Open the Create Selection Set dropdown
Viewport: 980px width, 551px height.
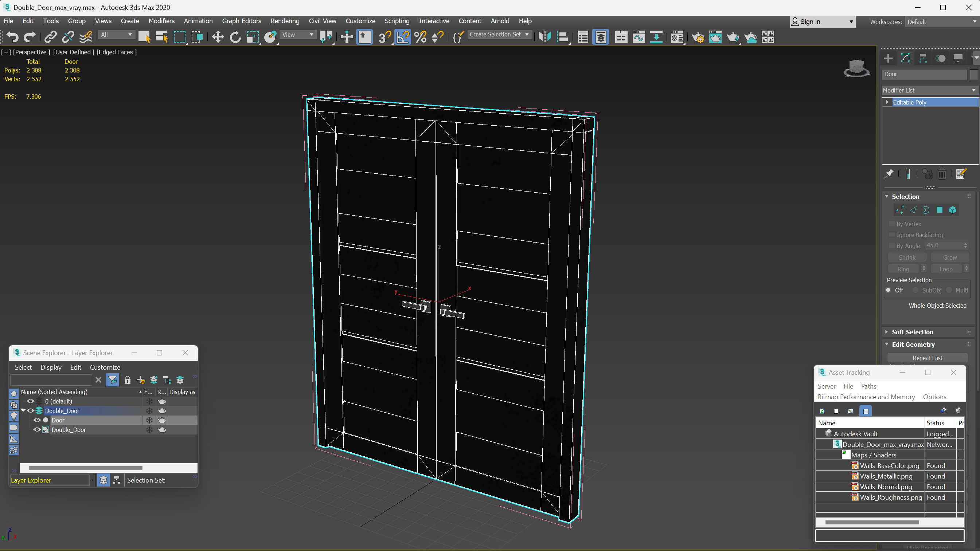(499, 34)
